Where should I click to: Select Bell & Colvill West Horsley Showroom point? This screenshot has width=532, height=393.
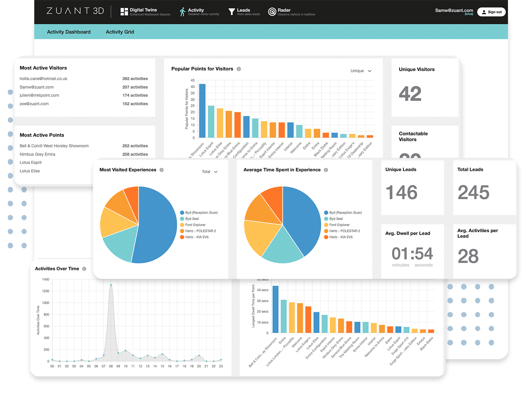(84, 146)
